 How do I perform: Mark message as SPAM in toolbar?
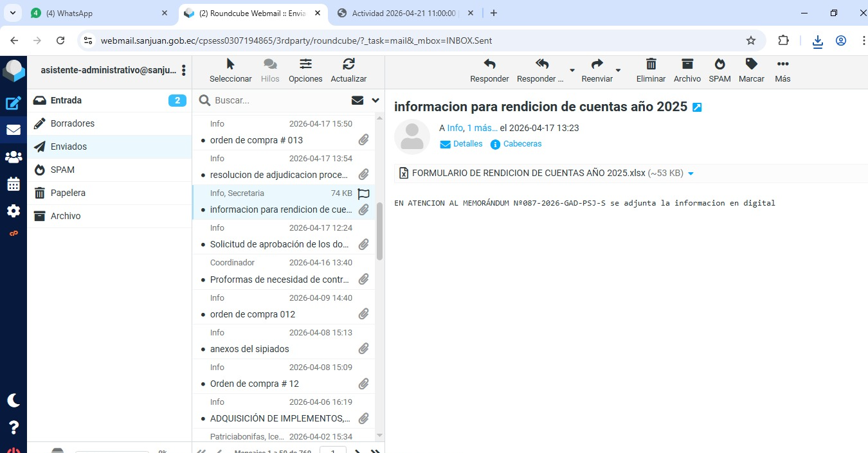coord(719,69)
